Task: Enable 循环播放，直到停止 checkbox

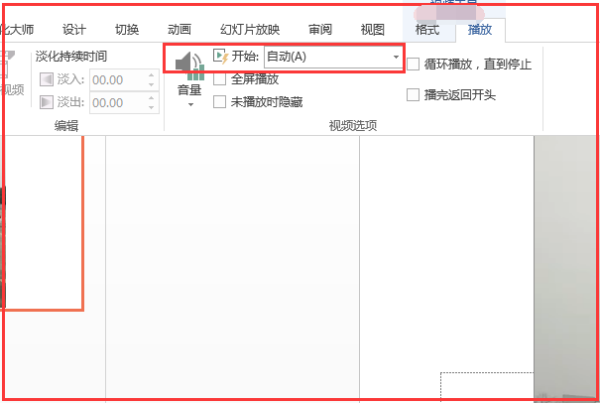Action: point(413,64)
